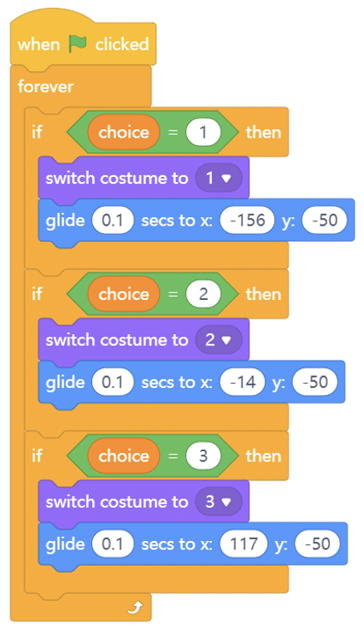Open costume dropdown showing 2
Screen dimensions: 364x629
(219, 340)
